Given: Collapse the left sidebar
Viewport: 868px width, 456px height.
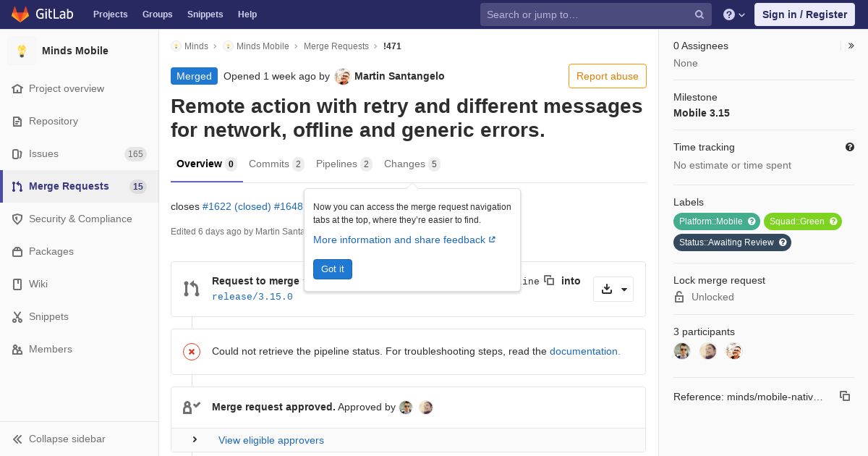Looking at the screenshot, I should (80, 439).
